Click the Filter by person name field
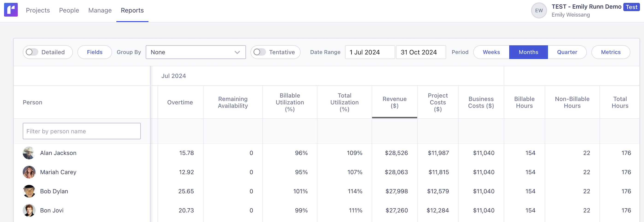 point(82,131)
